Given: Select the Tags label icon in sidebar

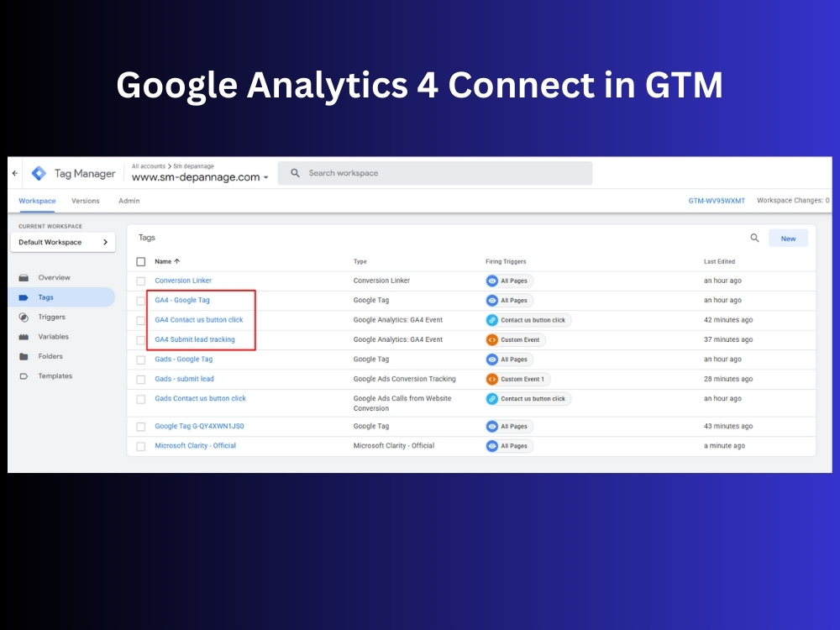Looking at the screenshot, I should (x=24, y=297).
